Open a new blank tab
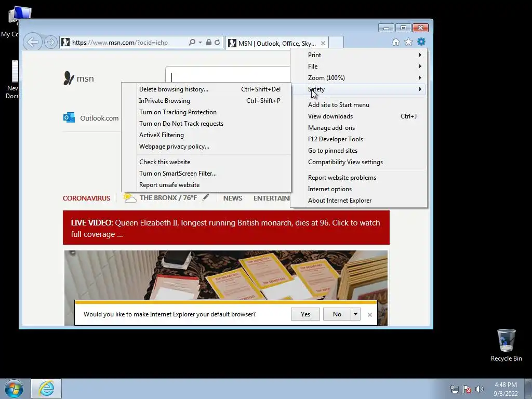This screenshot has height=399, width=532. pyautogui.click(x=336, y=43)
